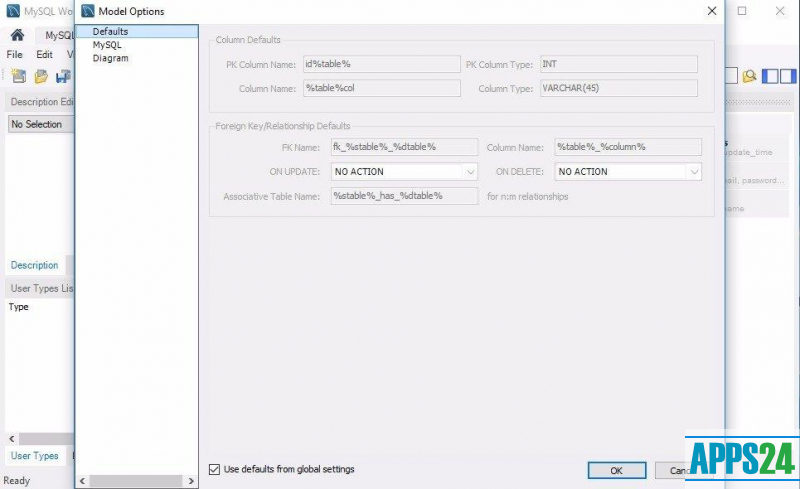
Task: Click the Home icon tab in Workbench
Action: (17, 35)
